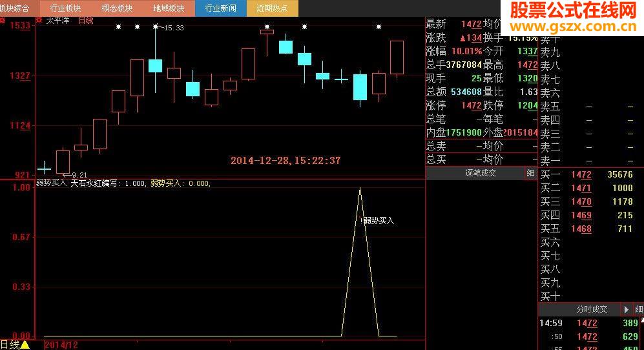Click the 买五 volume 711
The image size is (644, 350).
625,229
